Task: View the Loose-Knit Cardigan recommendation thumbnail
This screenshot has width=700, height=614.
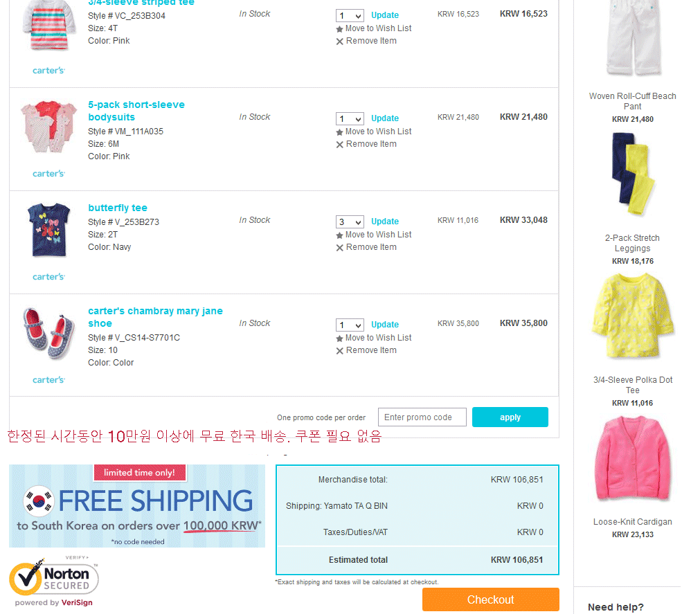Action: pos(633,459)
